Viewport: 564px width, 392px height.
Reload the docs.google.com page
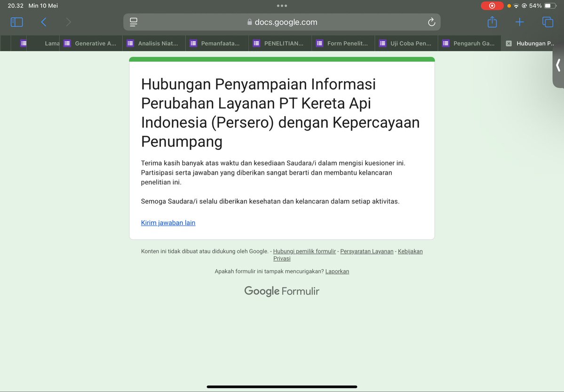pos(431,22)
